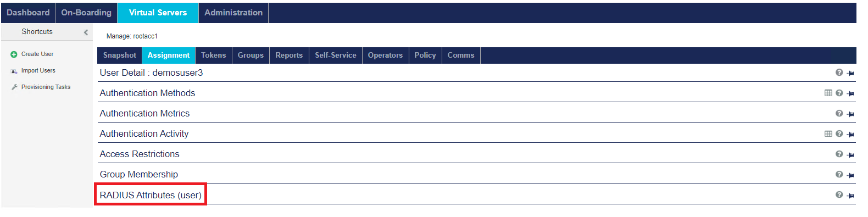Viewport: 868px width, 217px height.
Task: Click help icon in Authentication Metrics row
Action: 839,113
